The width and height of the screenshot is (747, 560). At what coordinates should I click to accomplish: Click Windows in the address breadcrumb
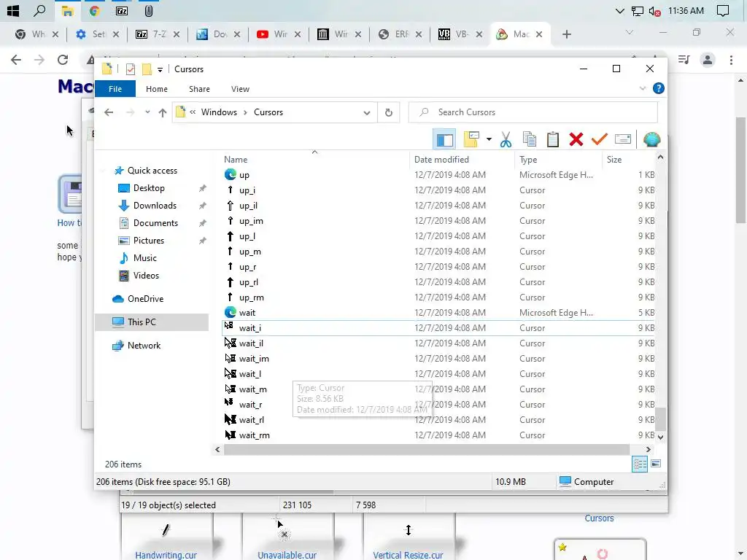(x=219, y=112)
